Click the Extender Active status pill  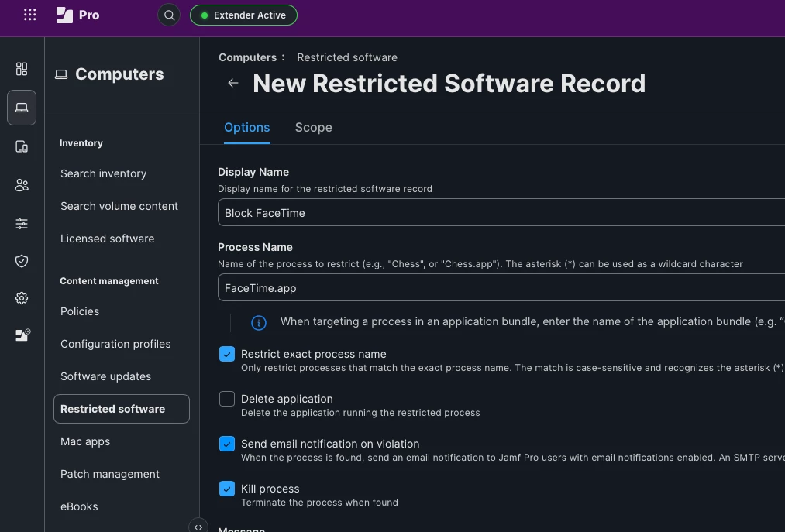point(243,15)
